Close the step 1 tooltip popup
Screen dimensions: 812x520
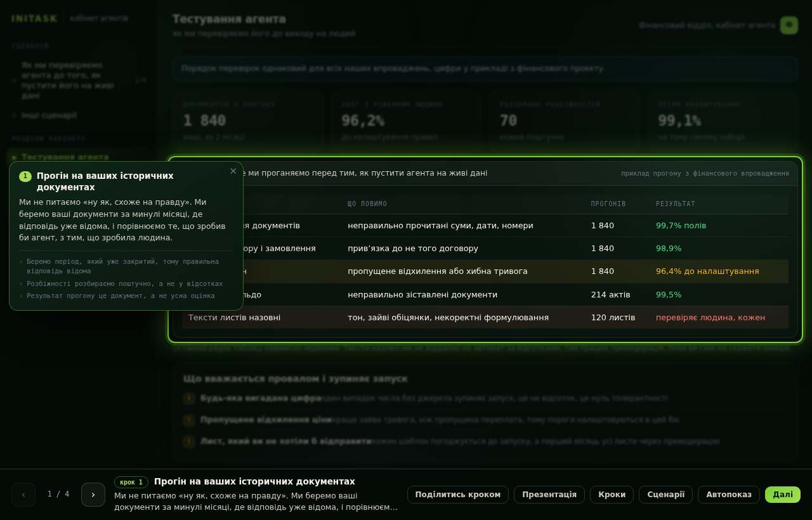pos(233,171)
